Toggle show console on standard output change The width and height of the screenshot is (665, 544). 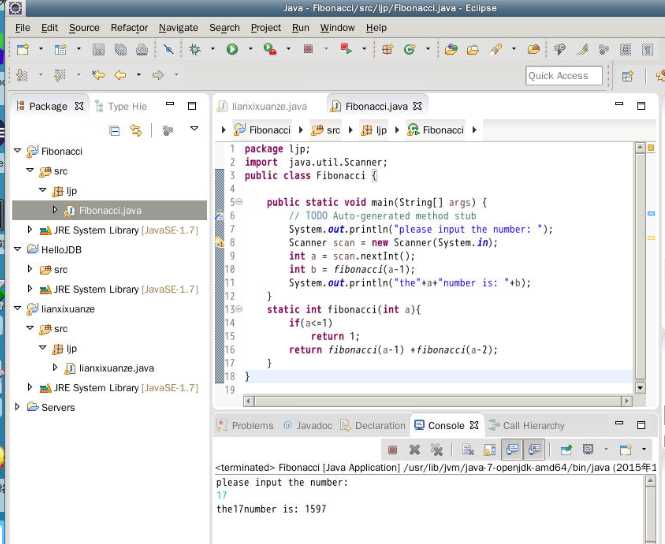point(512,449)
